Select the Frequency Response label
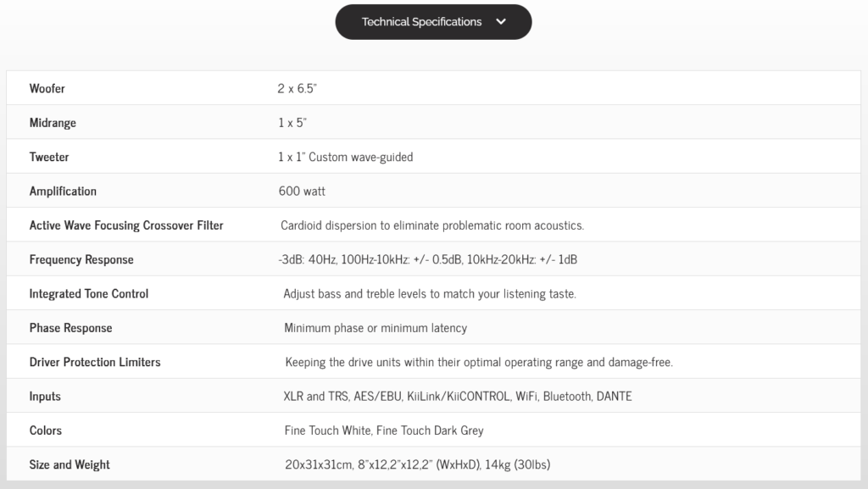Viewport: 868px width, 489px height. pyautogui.click(x=81, y=259)
